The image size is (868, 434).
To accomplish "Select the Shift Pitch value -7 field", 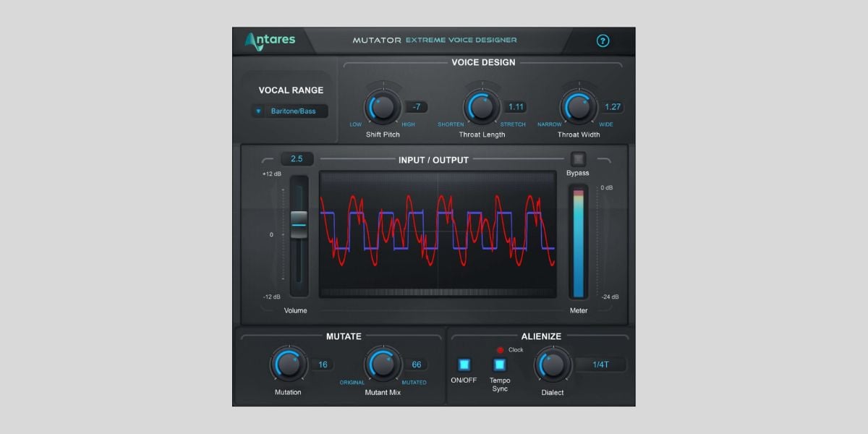I will tap(417, 107).
